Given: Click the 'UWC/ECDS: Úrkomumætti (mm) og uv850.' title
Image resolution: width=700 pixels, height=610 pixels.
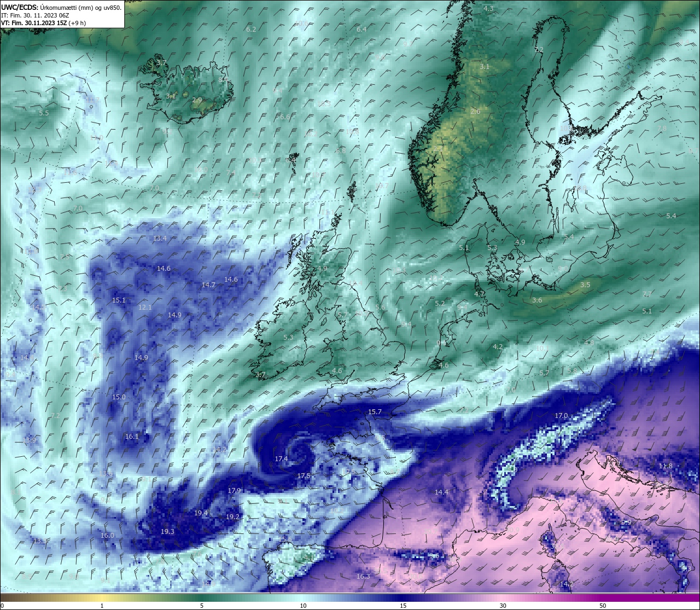Looking at the screenshot, I should point(61,8).
